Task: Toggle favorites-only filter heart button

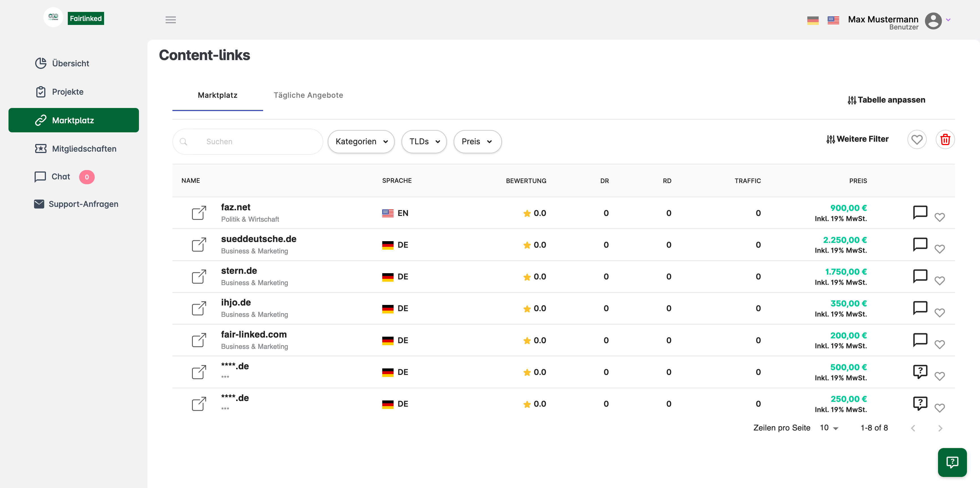Action: click(916, 139)
